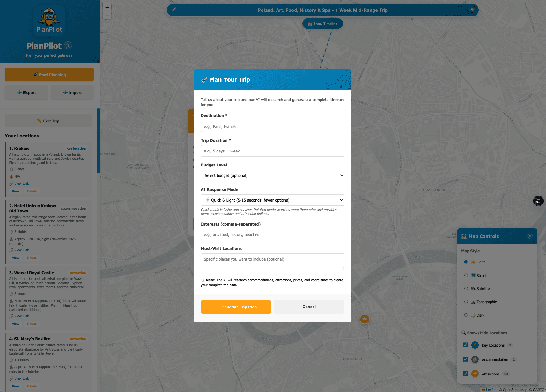Toggle the Accommodation checkbox
546x392 pixels.
click(466, 359)
